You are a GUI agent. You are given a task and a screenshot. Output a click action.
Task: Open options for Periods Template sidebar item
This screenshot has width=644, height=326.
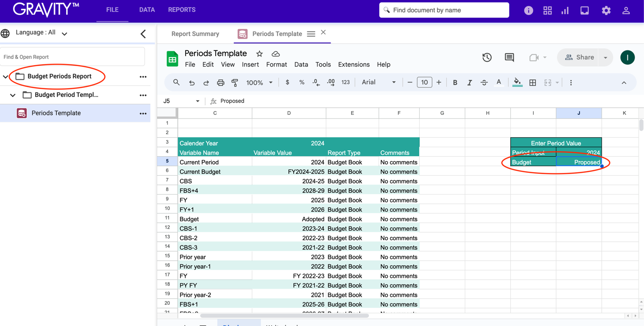click(x=143, y=113)
